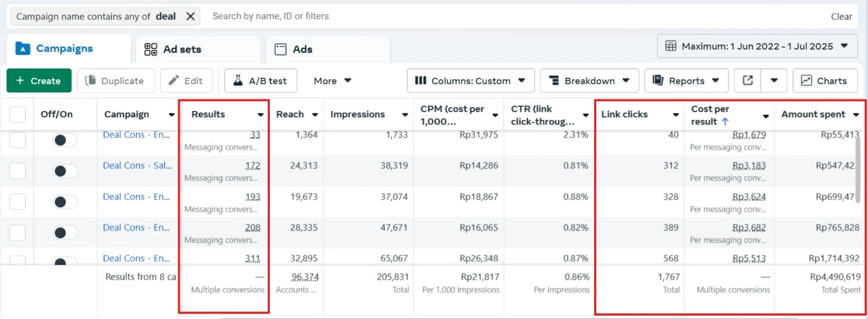Expand the Columns: Custom dropdown
This screenshot has height=319, width=868.
pyautogui.click(x=471, y=81)
